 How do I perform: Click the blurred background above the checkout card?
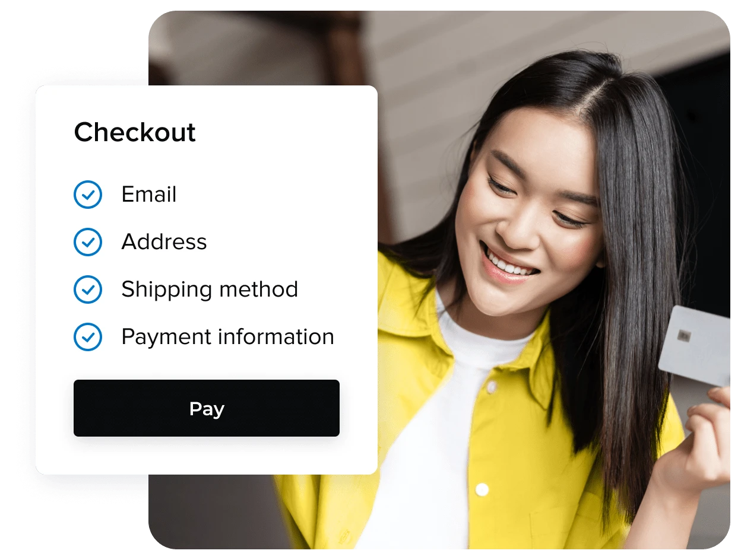pos(261,47)
